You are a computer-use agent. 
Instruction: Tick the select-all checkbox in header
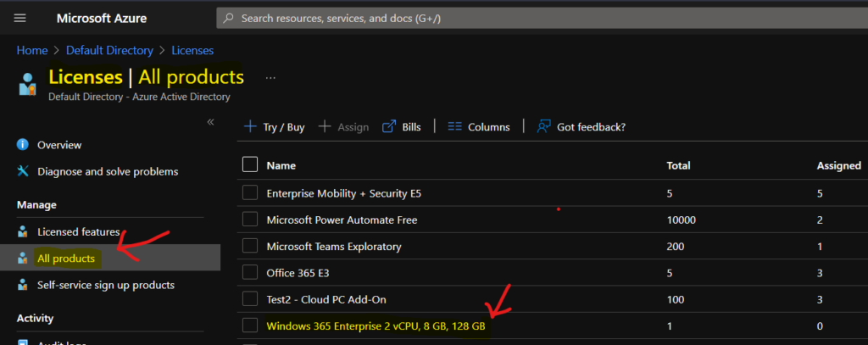pyautogui.click(x=250, y=165)
